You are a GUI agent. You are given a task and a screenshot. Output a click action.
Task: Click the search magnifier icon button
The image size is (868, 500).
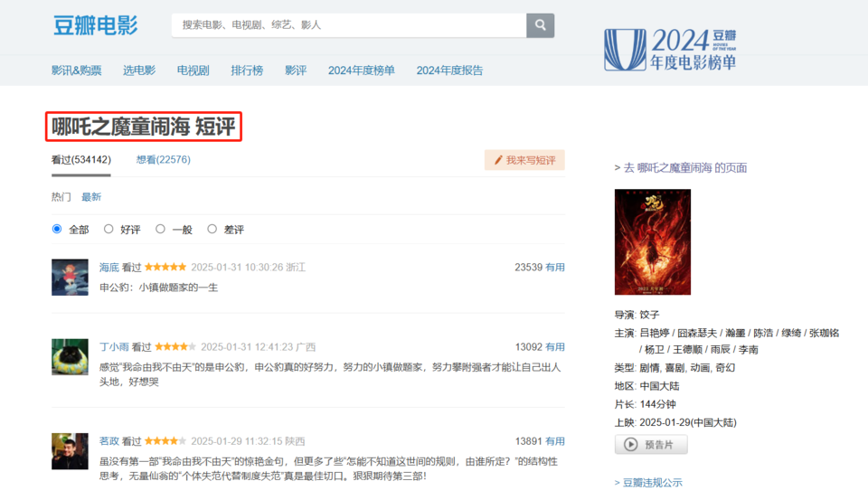[540, 25]
